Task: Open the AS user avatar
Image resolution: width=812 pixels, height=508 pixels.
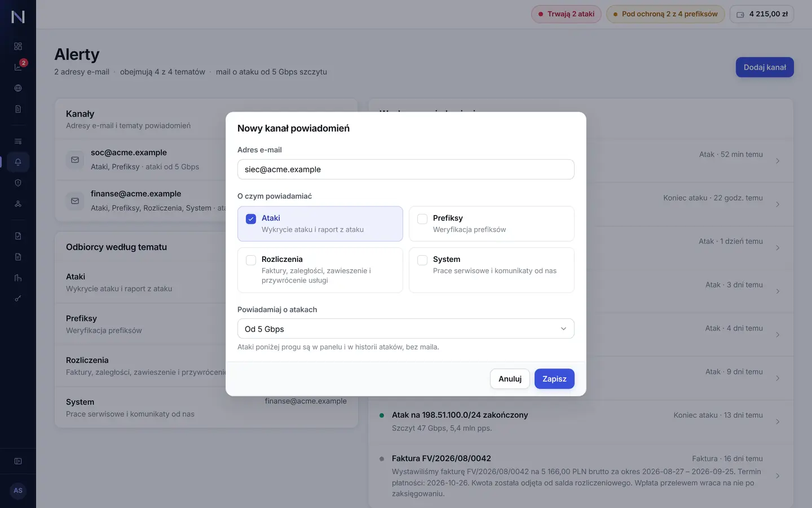Action: pos(18,491)
